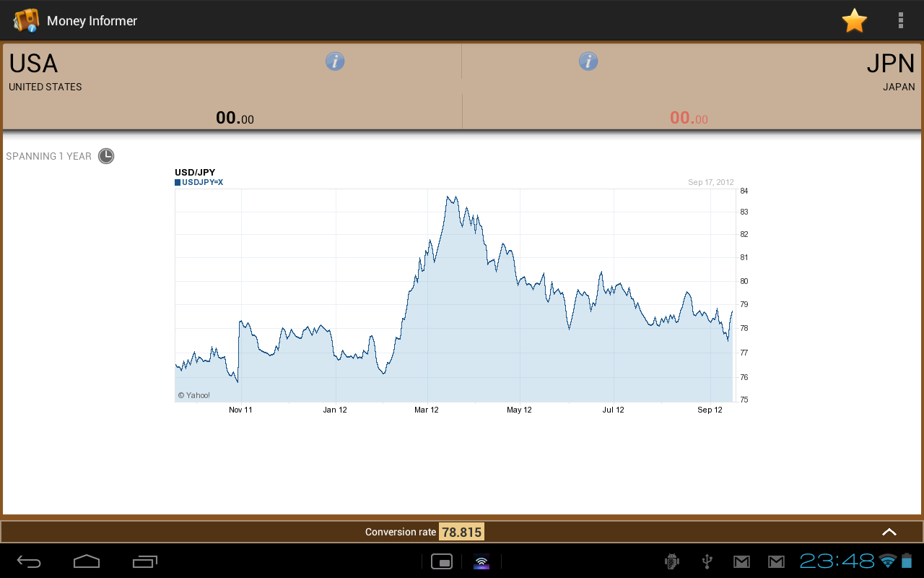Image resolution: width=924 pixels, height=578 pixels.
Task: Tap the USD/JPY chart image
Action: click(x=462, y=292)
